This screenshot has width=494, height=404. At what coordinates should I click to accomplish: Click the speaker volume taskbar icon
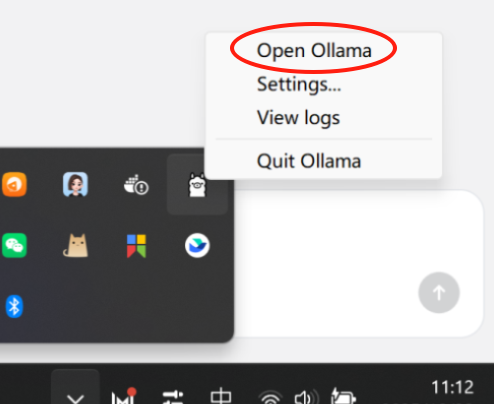[x=306, y=397]
